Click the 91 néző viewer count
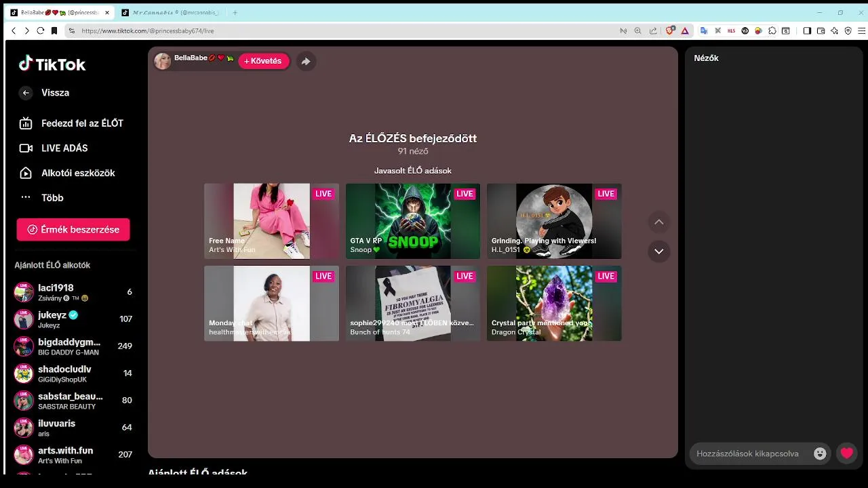 click(x=413, y=151)
